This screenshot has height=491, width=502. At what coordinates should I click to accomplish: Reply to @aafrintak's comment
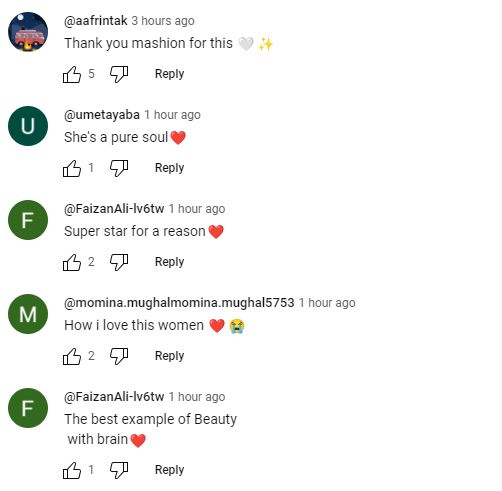169,74
